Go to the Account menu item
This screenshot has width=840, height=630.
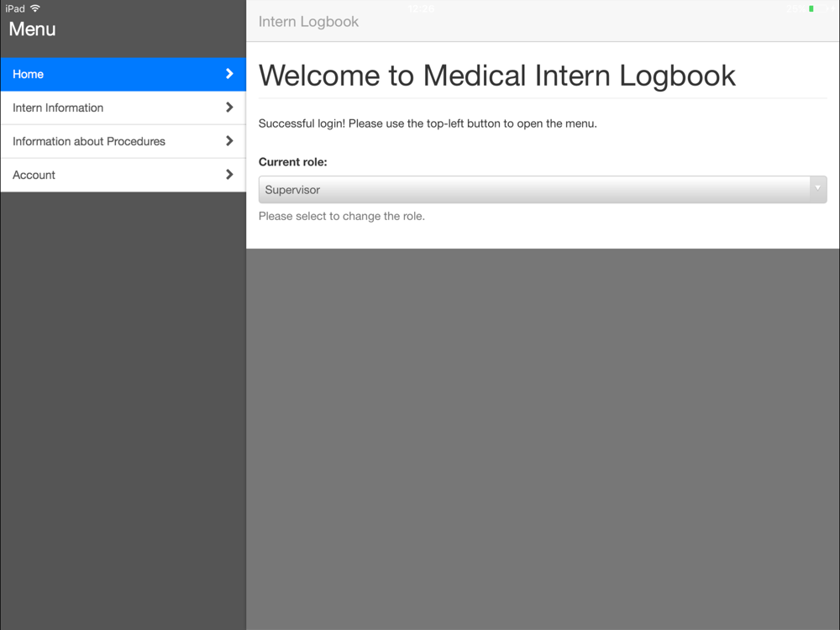coord(123,176)
